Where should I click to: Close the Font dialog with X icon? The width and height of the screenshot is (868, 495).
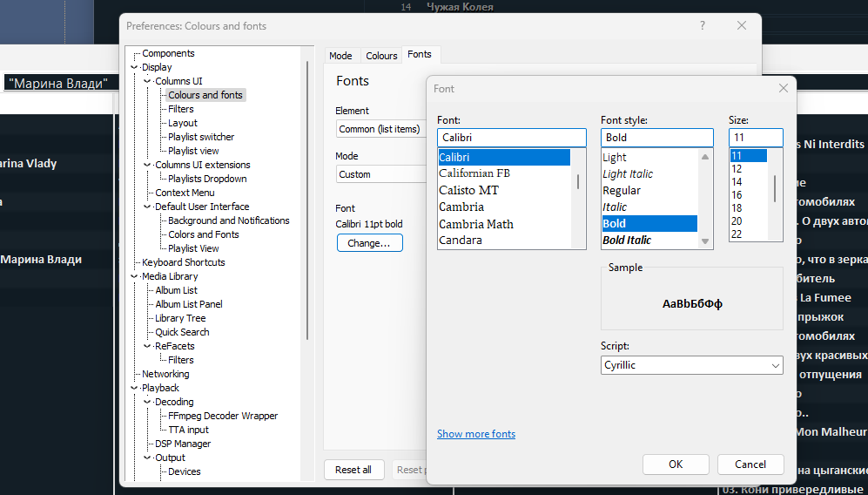[783, 88]
